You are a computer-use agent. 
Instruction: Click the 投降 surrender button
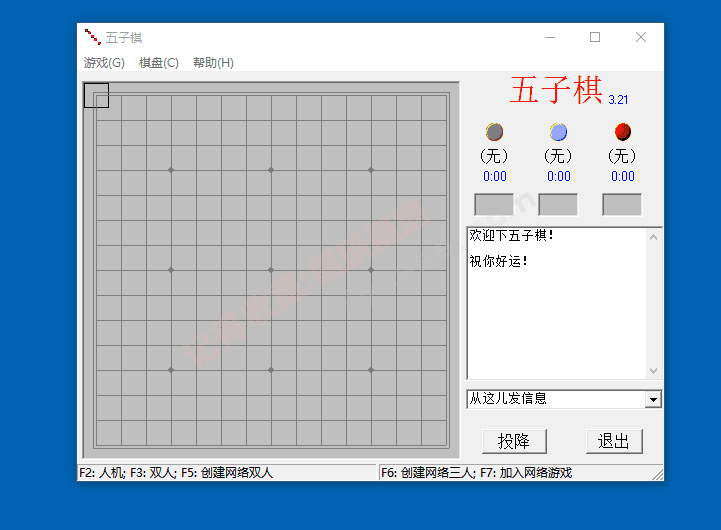tap(514, 441)
